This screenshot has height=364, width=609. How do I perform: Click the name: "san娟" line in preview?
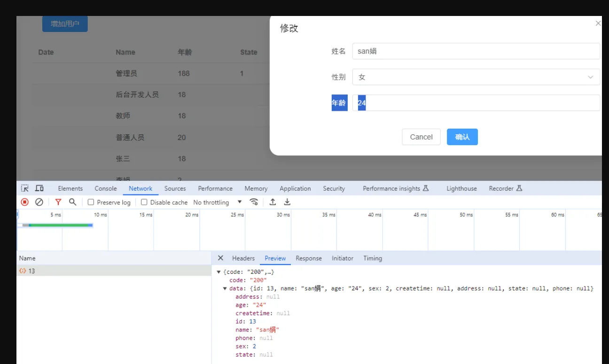[258, 330]
